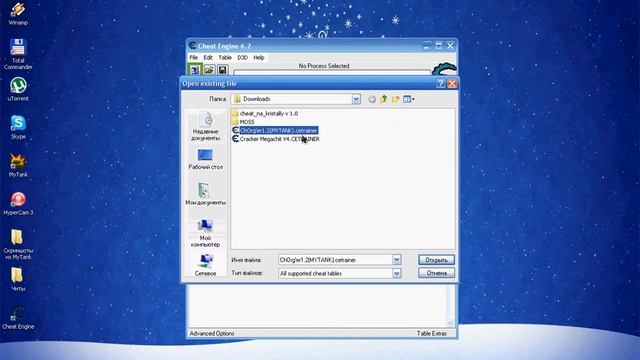Open the Help menu in Cheat Engine

point(259,58)
